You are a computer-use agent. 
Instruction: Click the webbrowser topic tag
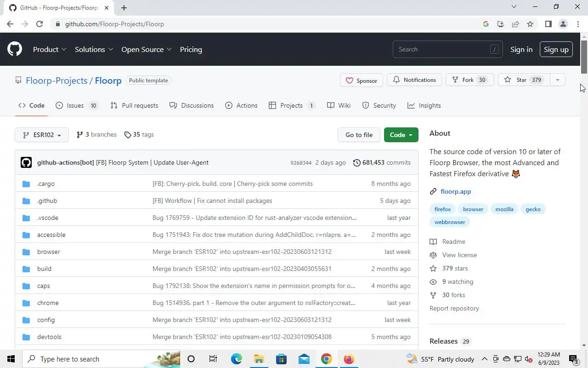[x=450, y=222]
